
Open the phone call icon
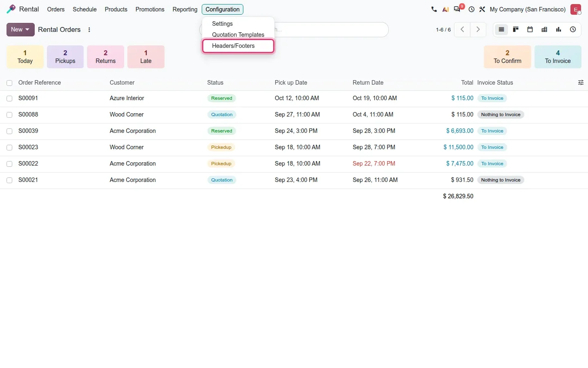coord(434,9)
